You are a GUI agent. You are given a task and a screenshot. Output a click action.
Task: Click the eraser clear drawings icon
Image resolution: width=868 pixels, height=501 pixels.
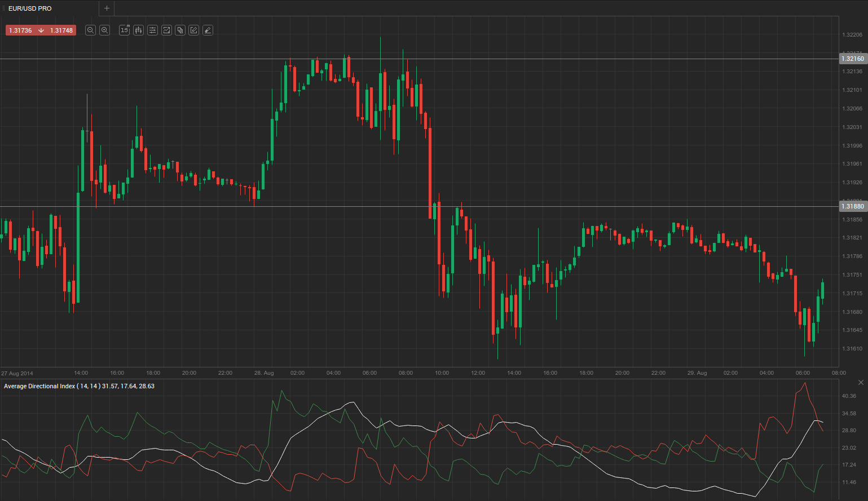pos(208,30)
